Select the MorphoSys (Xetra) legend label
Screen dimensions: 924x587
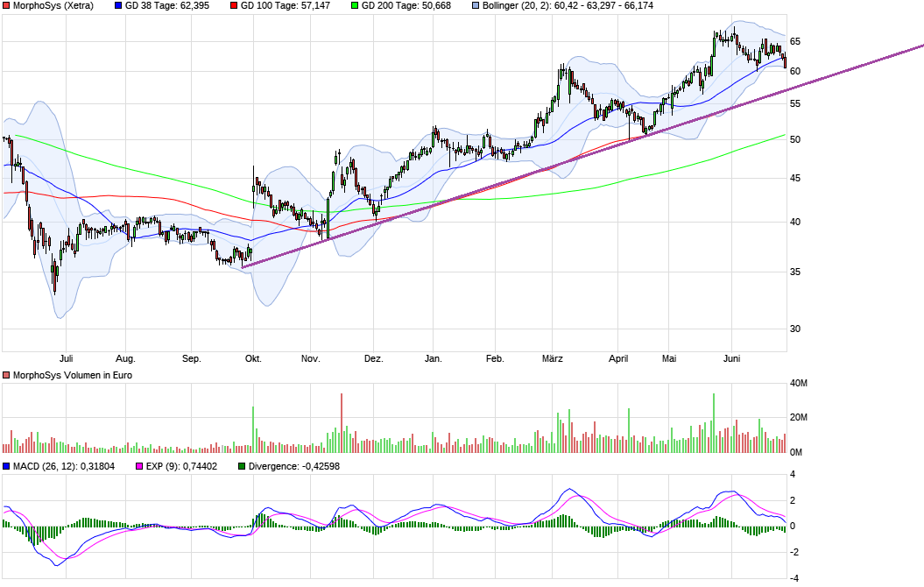[x=53, y=6]
